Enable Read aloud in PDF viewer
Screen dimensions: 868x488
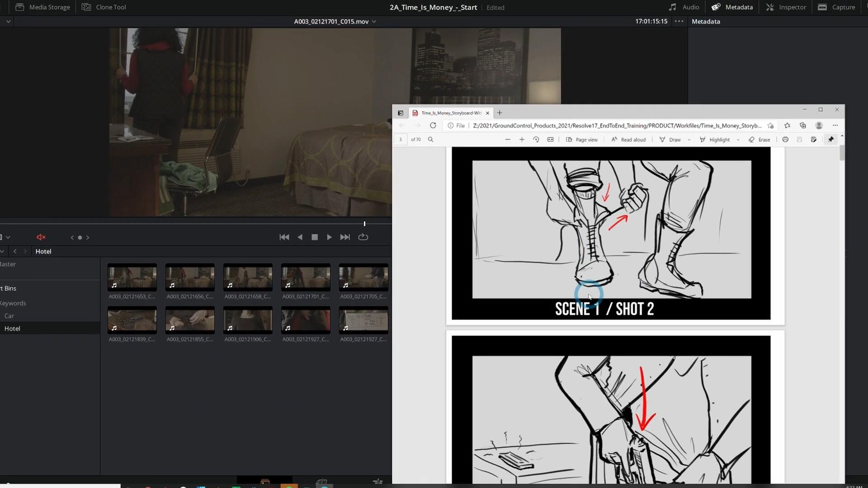click(628, 140)
